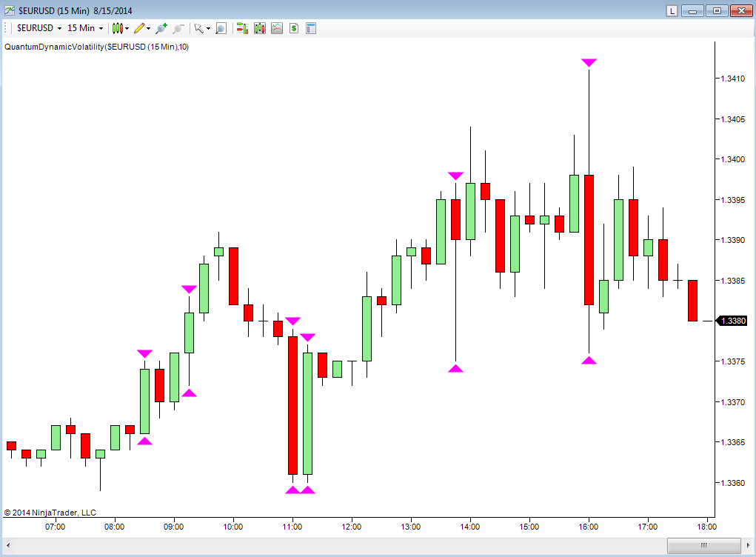The width and height of the screenshot is (756, 557).
Task: Click the horizontal scrollbar left arrow
Action: pos(8,545)
